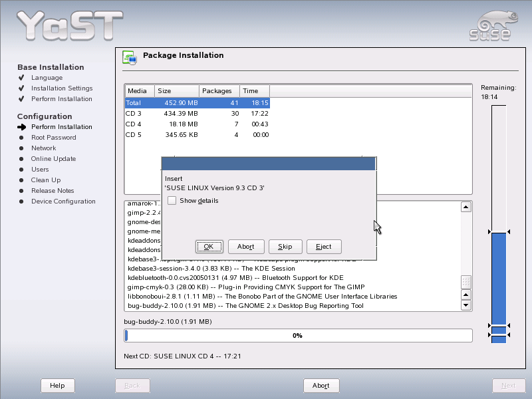Click the Size column header
The image size is (532, 399).
coord(177,91)
